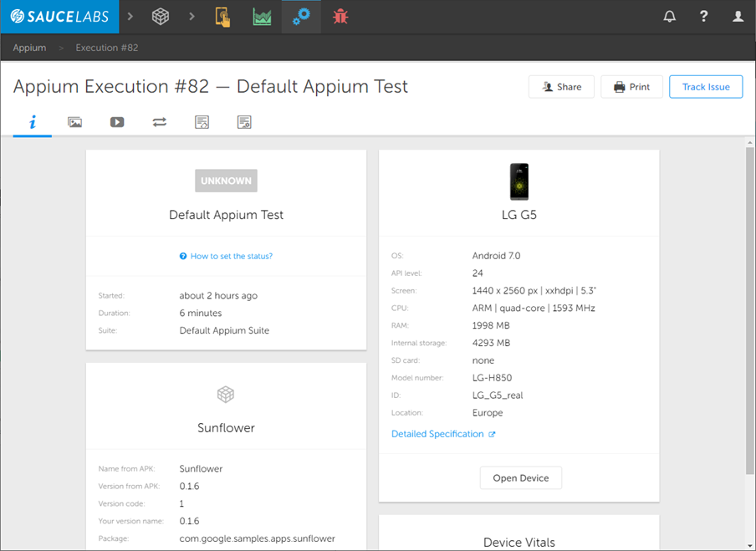Switch to the commands arrows tab
Viewport: 756px width, 551px height.
click(160, 122)
